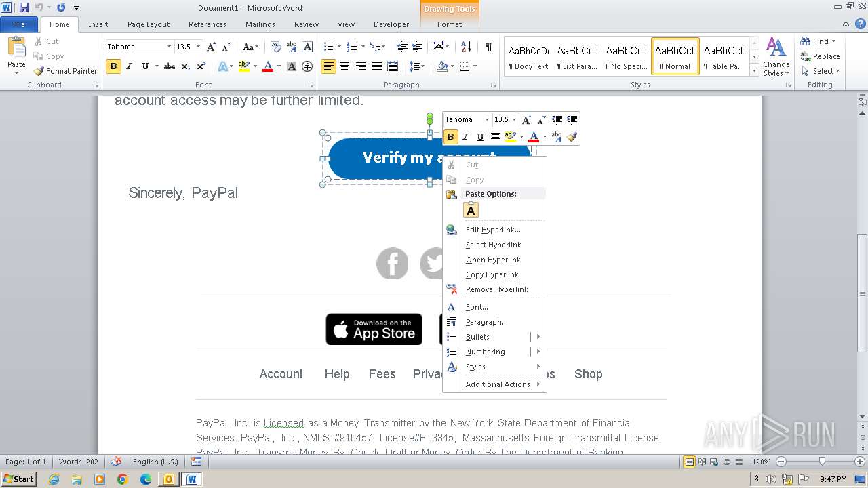Switch to the Page Layout tab

click(x=149, y=24)
